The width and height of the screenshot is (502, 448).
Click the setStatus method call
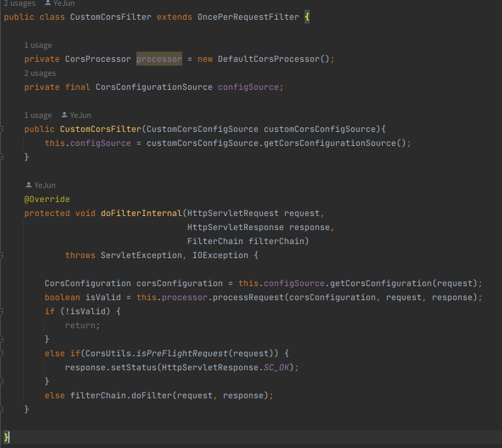click(134, 368)
